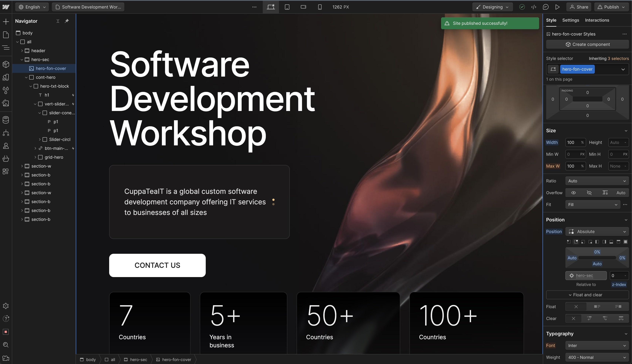
Task: Open the Position type dropdown
Action: click(597, 232)
